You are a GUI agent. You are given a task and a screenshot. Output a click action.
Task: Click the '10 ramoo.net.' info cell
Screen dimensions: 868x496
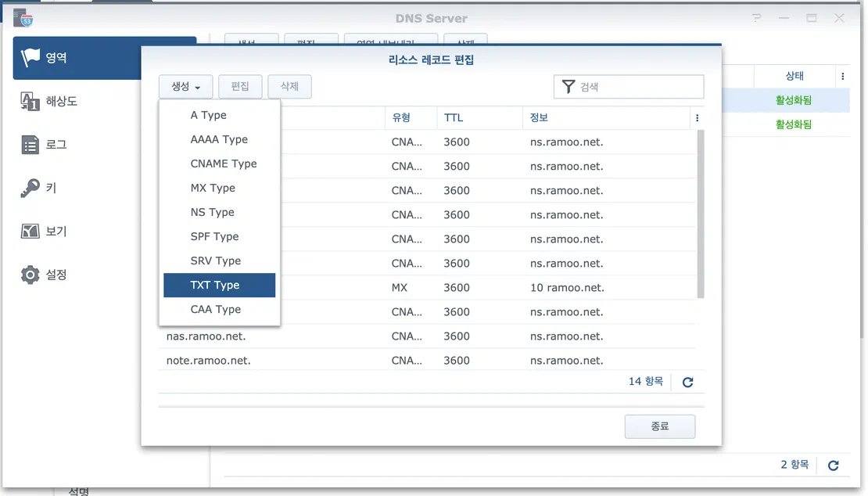point(567,288)
